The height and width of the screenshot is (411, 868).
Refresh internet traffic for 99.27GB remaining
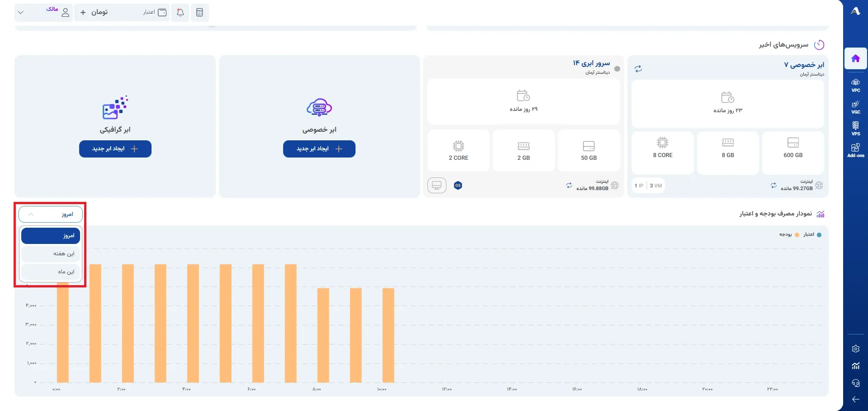point(773,185)
